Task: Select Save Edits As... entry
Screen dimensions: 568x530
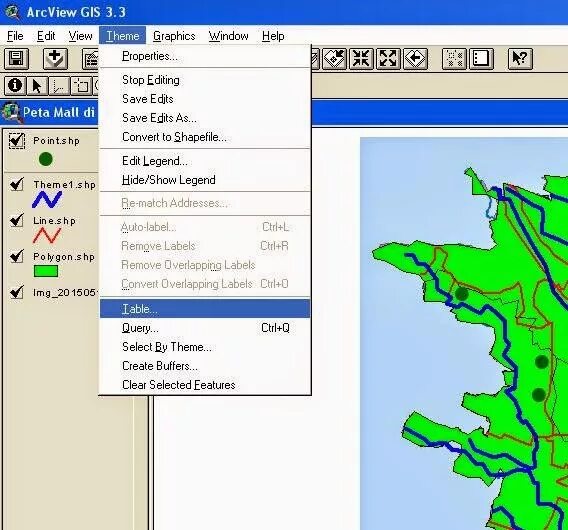Action: [x=205, y=118]
